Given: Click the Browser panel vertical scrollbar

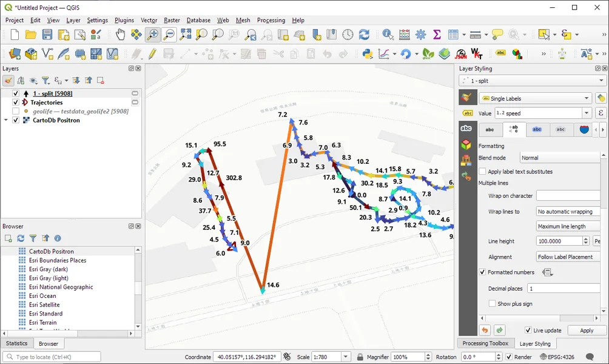Looking at the screenshot, I should 138,288.
